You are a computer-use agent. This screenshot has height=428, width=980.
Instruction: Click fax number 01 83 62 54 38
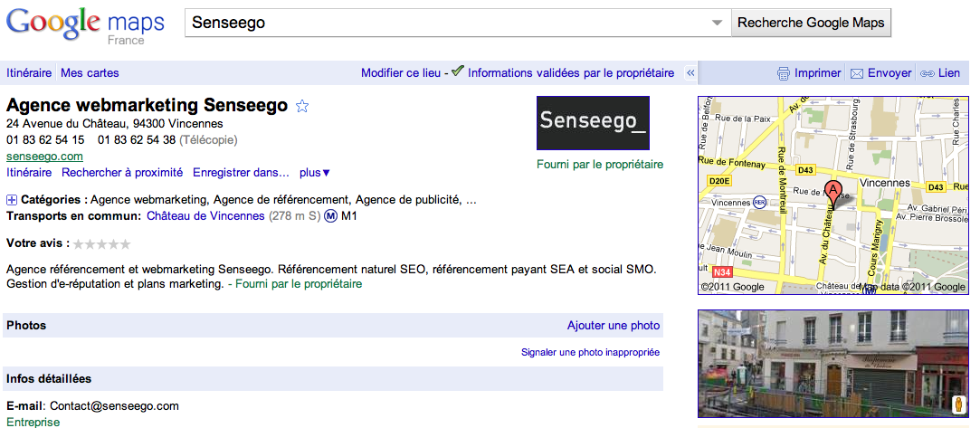[x=137, y=140]
